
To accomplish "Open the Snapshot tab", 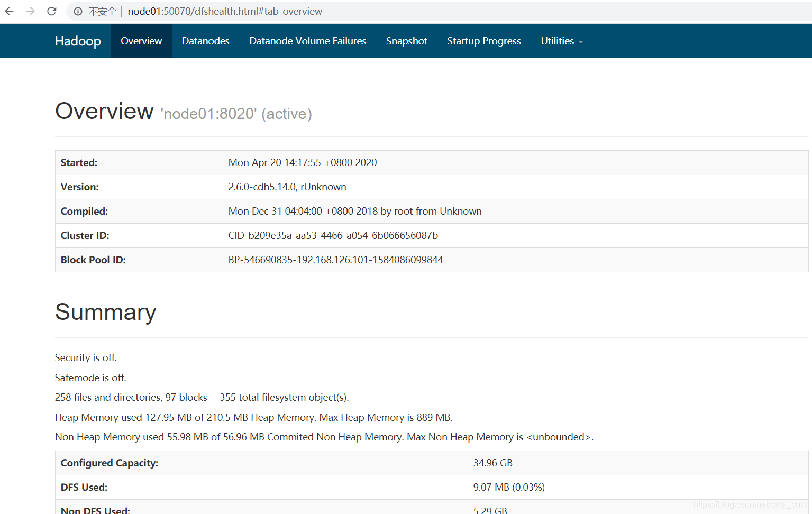I will tap(407, 41).
